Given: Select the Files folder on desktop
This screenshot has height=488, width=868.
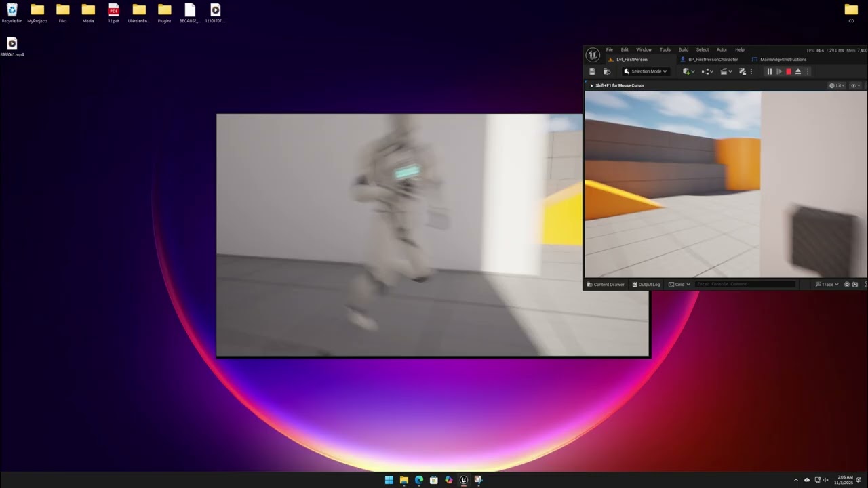Looking at the screenshot, I should click(x=62, y=13).
